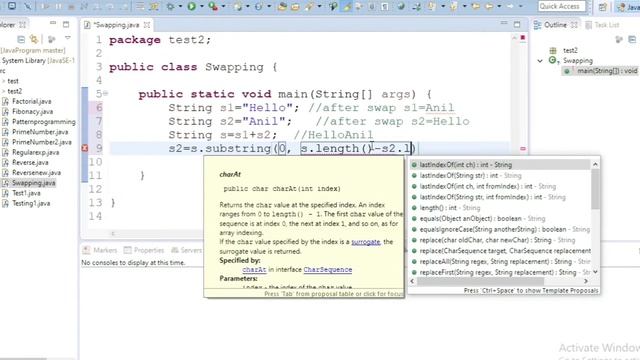The height and width of the screenshot is (360, 640).
Task: Click the Back navigation arrow
Action: tap(489, 6)
